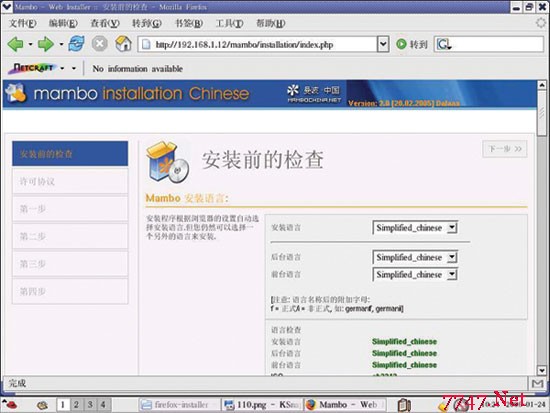550x413 pixels.
Task: Select the 第一步 sidebar step
Action: [70, 209]
